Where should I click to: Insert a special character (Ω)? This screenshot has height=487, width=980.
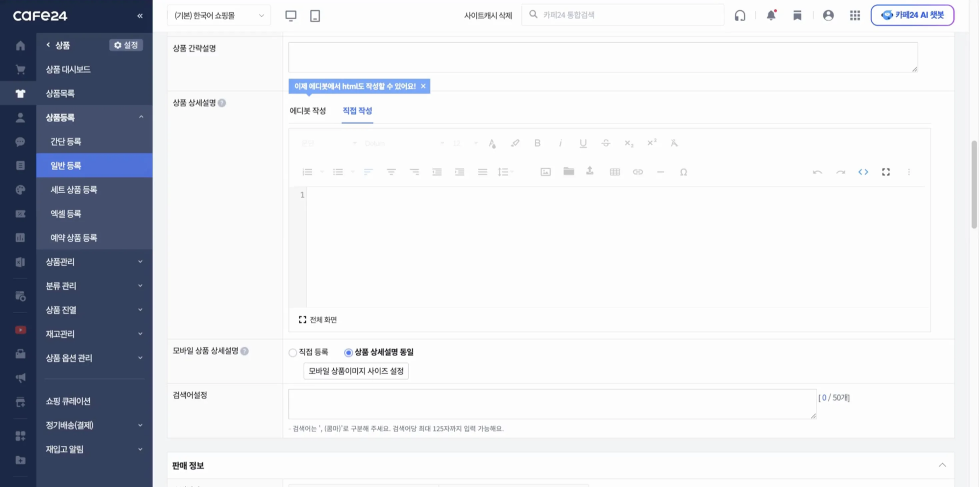(684, 172)
